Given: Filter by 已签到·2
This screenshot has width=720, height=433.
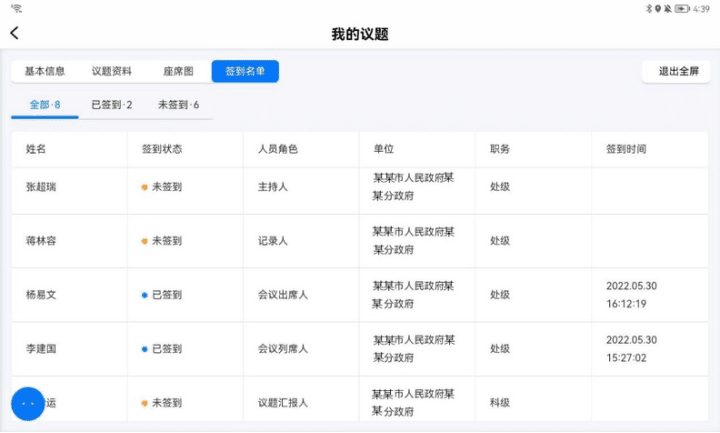Looking at the screenshot, I should pyautogui.click(x=112, y=105).
